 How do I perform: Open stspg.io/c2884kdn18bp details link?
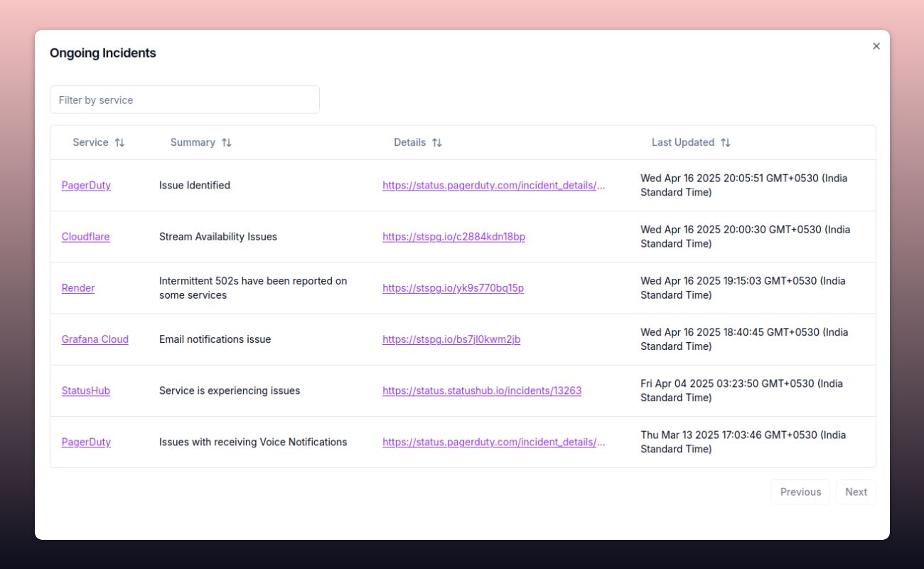453,236
